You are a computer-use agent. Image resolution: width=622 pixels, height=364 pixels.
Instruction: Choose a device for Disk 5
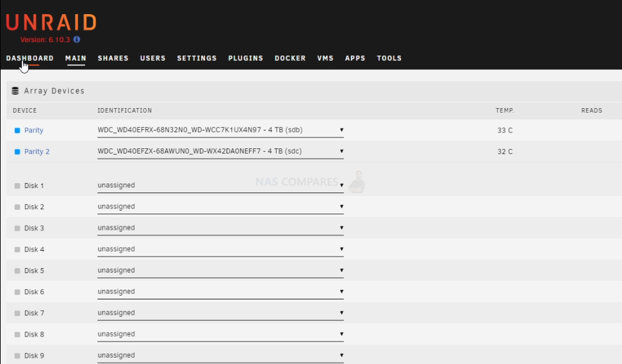point(220,270)
